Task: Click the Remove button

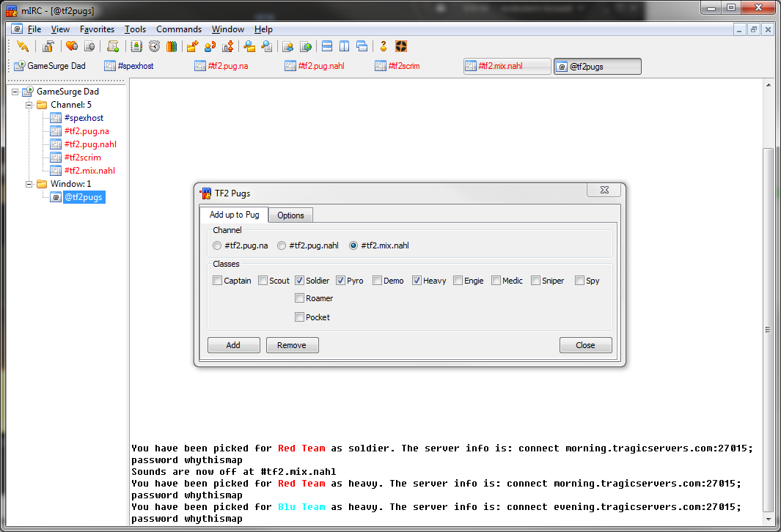Action: pyautogui.click(x=293, y=345)
